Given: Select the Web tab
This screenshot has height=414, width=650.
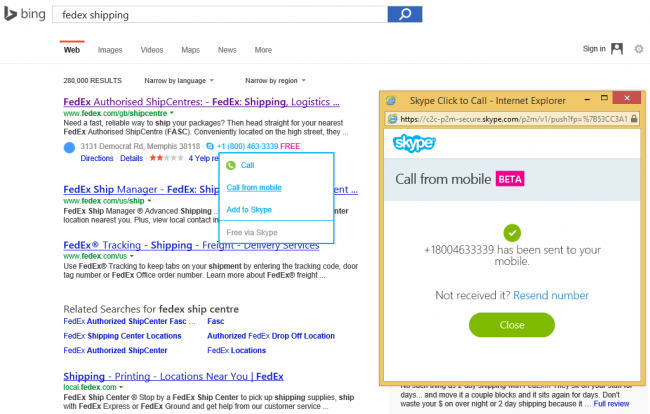Looking at the screenshot, I should pos(72,50).
